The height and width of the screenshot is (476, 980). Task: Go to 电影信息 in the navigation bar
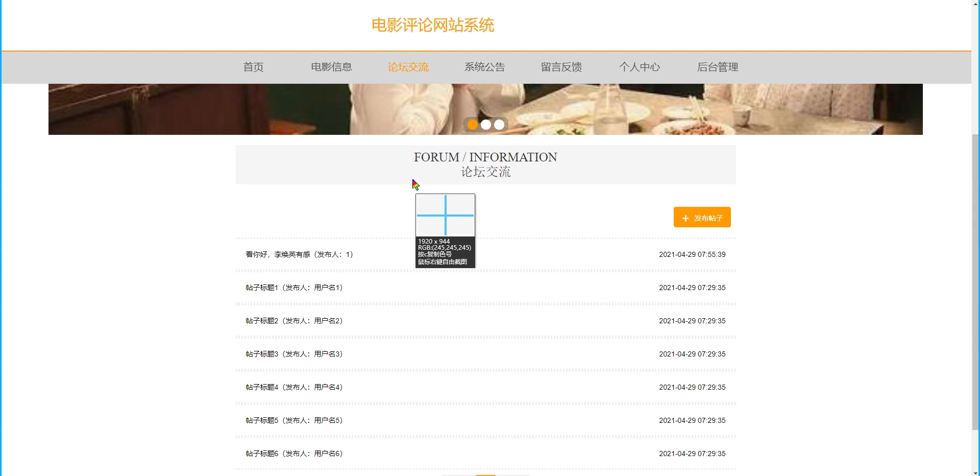[331, 67]
